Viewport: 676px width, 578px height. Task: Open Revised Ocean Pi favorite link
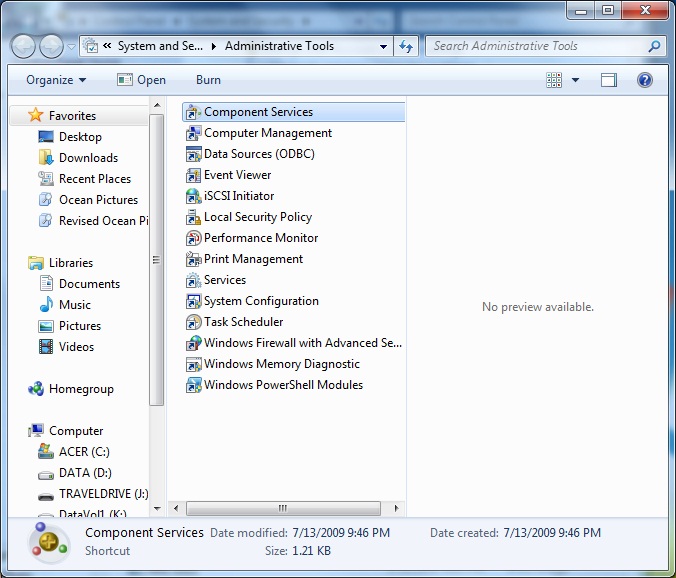click(93, 221)
